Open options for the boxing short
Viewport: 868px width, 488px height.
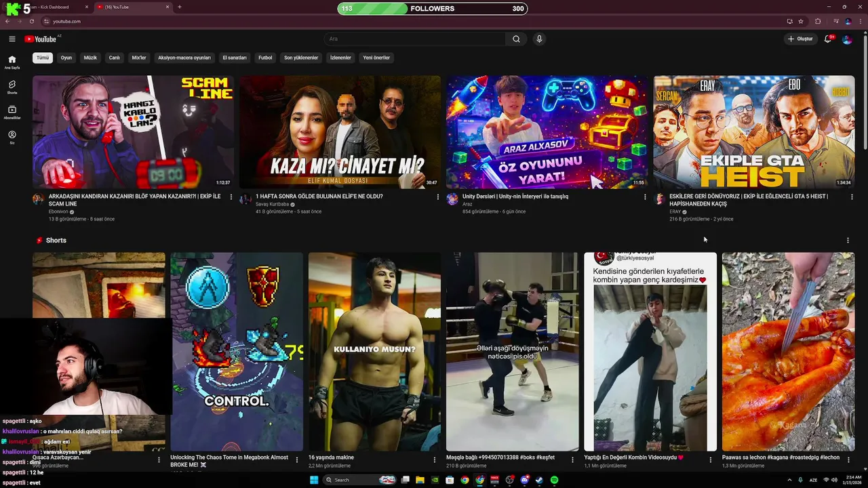(572, 460)
